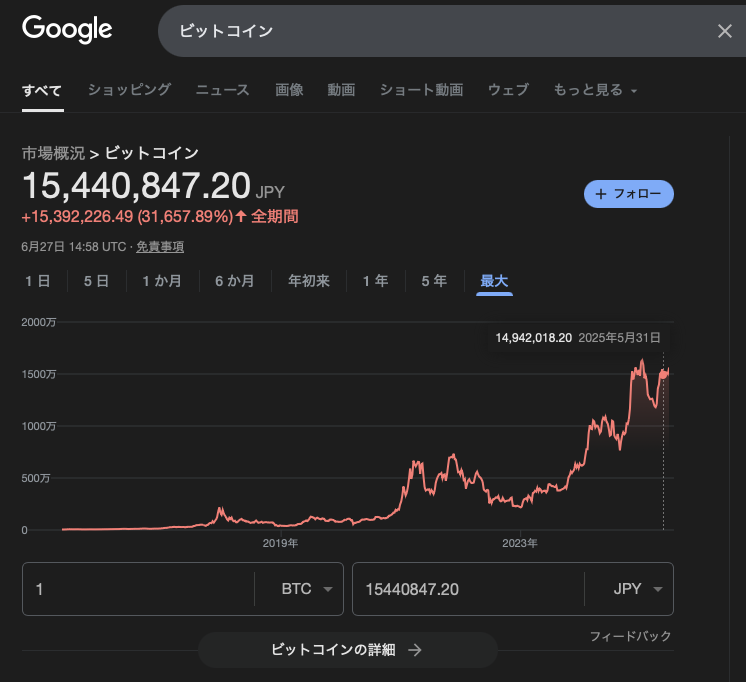Expand the もっと見る dropdown menu
Viewport: 746px width, 682px height.
click(x=595, y=90)
